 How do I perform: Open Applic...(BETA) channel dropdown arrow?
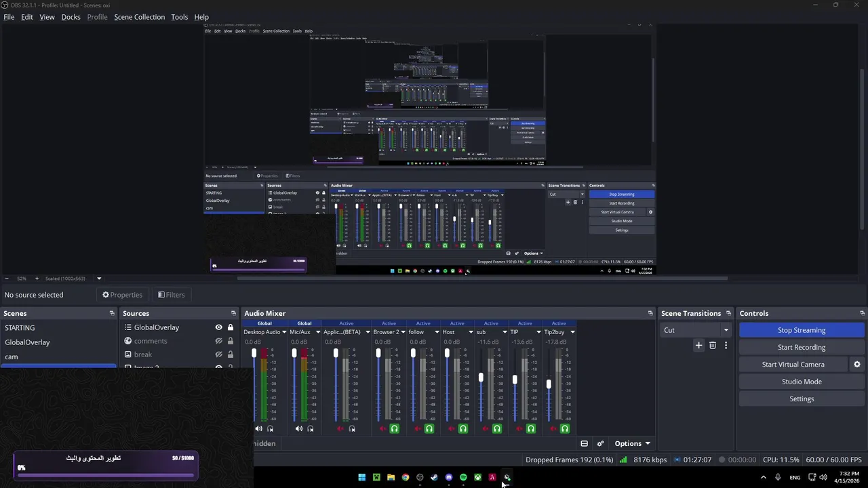point(368,332)
